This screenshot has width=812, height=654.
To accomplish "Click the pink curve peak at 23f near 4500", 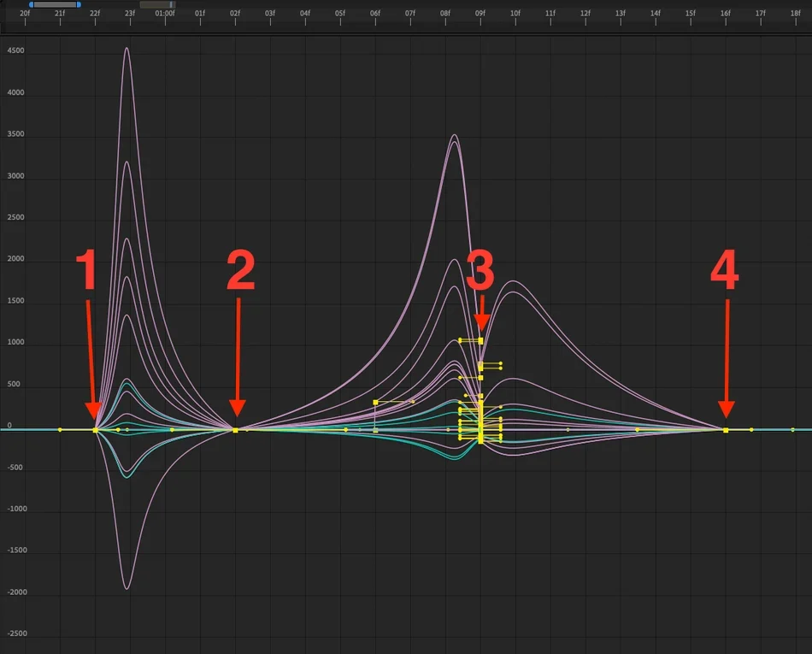I will click(127, 48).
